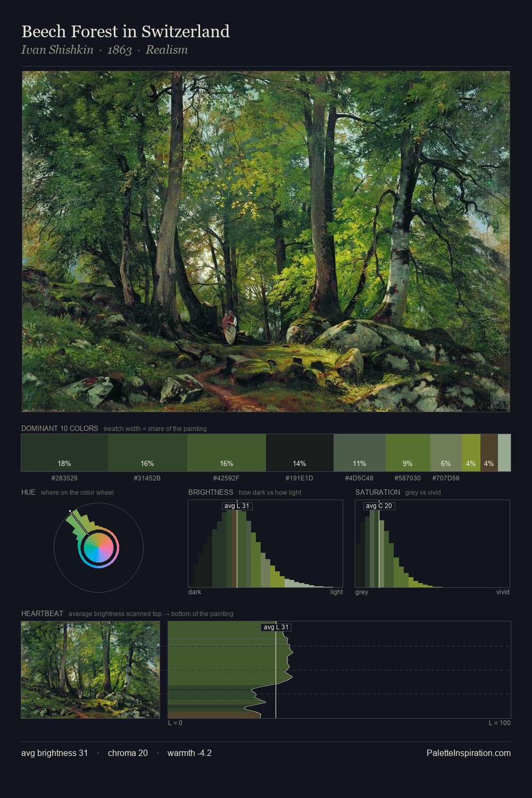Select the 6% muted sage swatch
Image resolution: width=532 pixels, height=798 pixels.
[x=446, y=453]
